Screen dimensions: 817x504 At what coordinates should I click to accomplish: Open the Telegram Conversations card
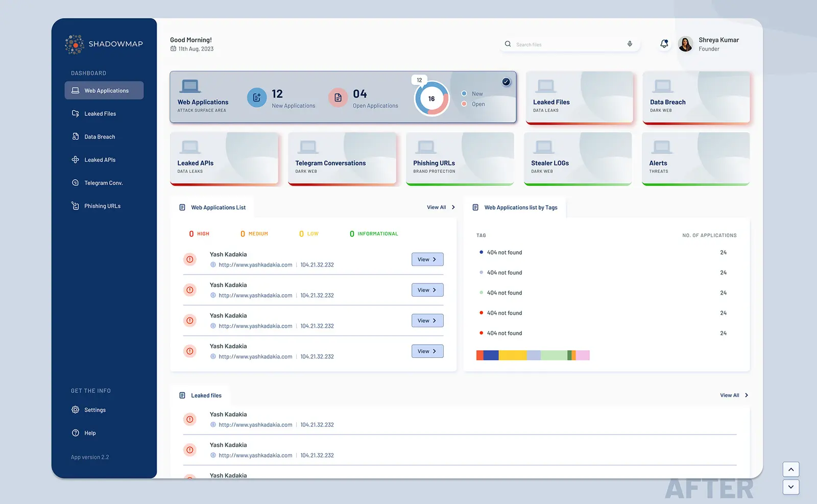tap(342, 159)
